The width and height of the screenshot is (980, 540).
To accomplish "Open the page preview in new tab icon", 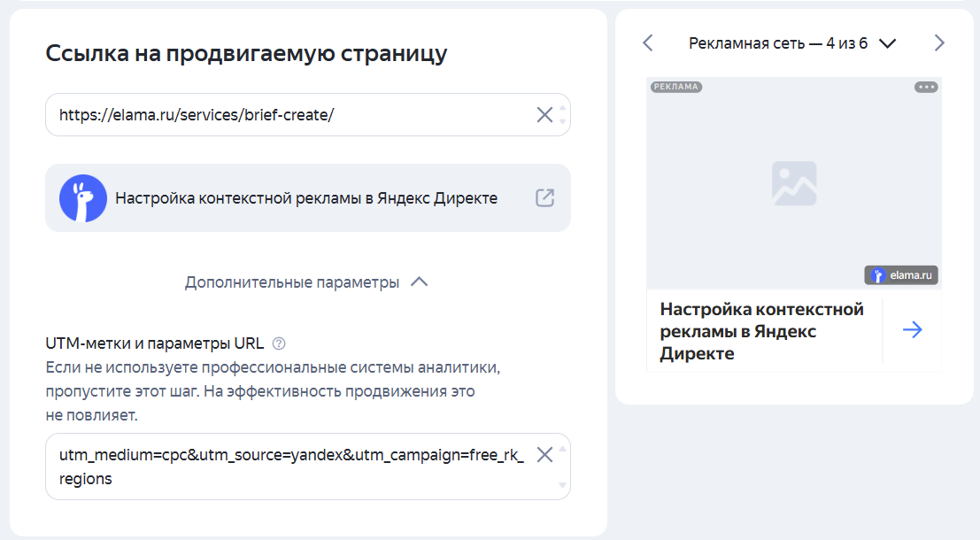I will pos(545,198).
